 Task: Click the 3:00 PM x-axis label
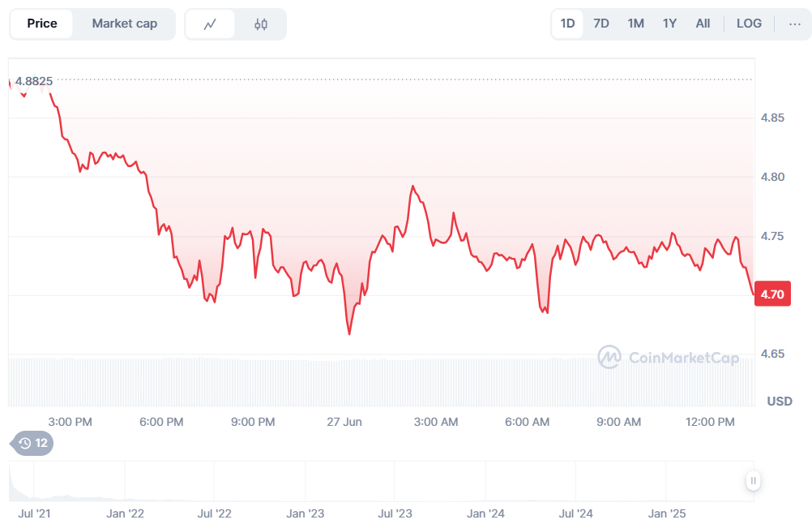70,422
